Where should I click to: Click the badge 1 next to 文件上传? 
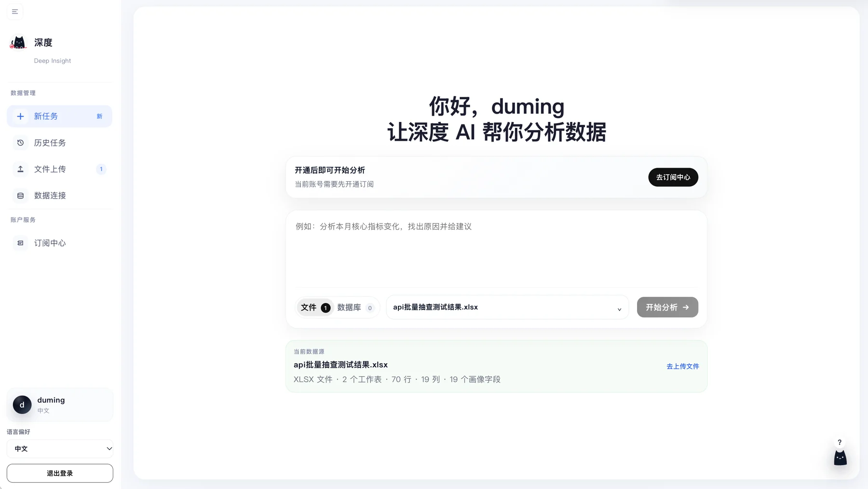[101, 169]
